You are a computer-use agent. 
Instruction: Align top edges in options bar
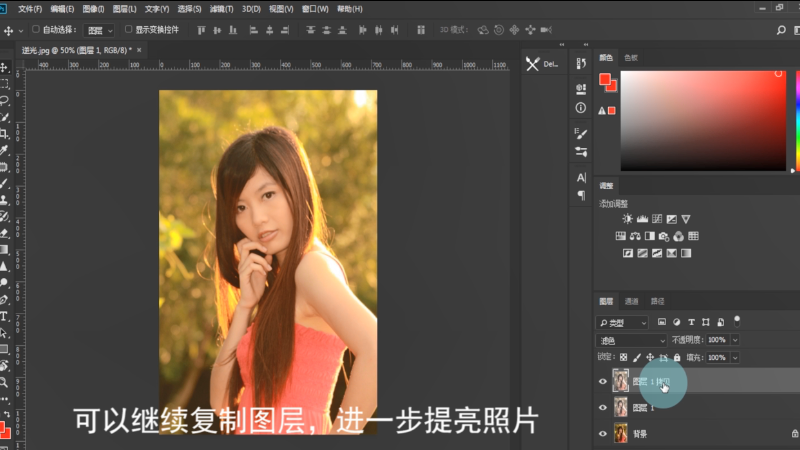pos(201,30)
